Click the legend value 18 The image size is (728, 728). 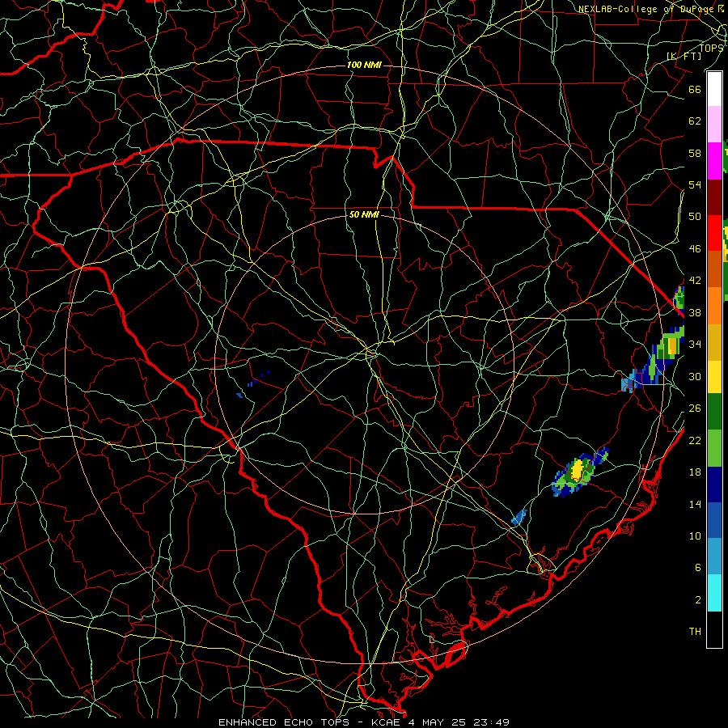[695, 472]
